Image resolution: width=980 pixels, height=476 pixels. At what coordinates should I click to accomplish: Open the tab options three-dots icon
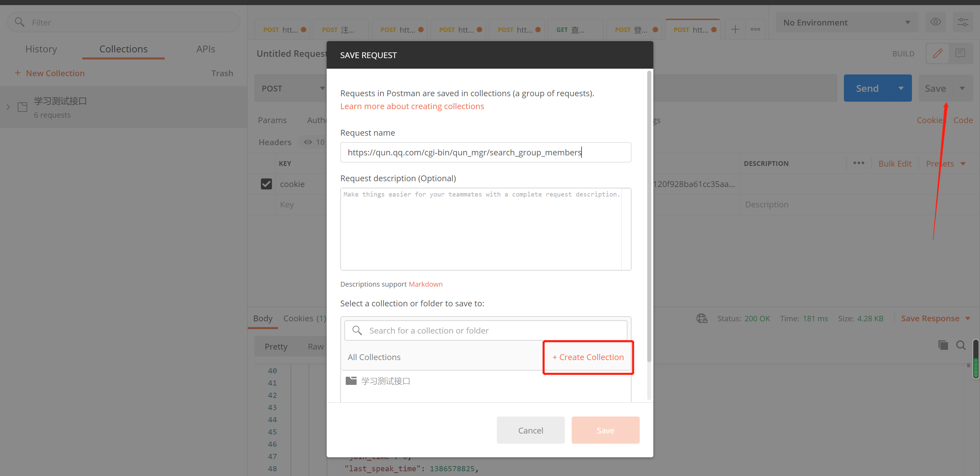point(755,29)
